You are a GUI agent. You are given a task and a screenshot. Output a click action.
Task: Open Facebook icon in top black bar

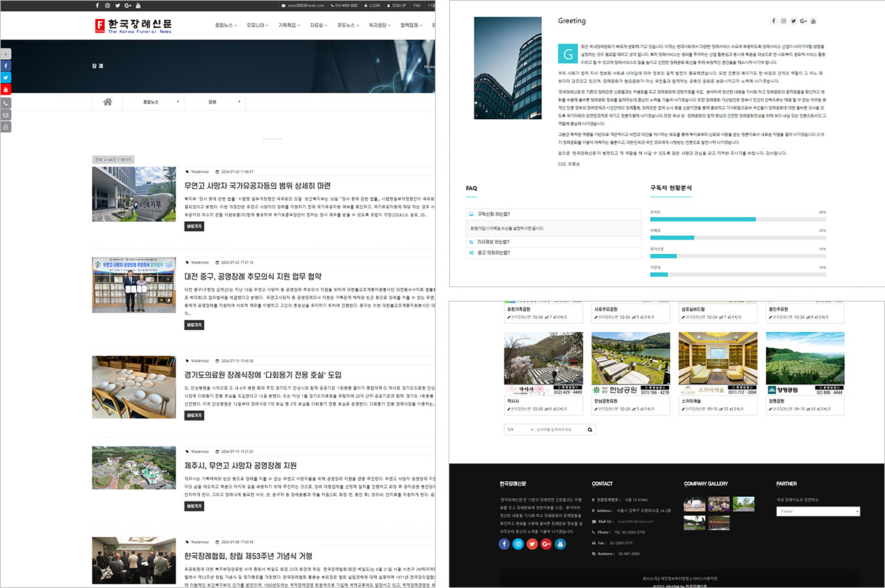[97, 5]
